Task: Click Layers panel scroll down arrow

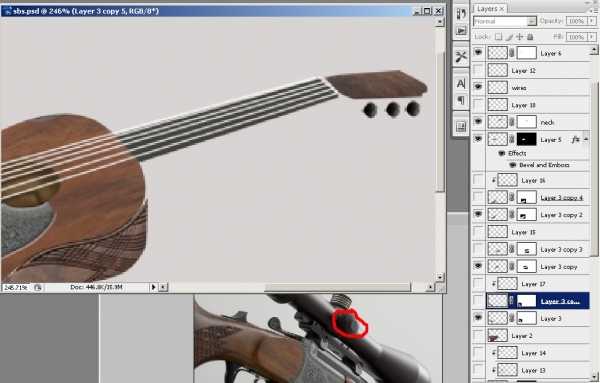Action: point(594,376)
